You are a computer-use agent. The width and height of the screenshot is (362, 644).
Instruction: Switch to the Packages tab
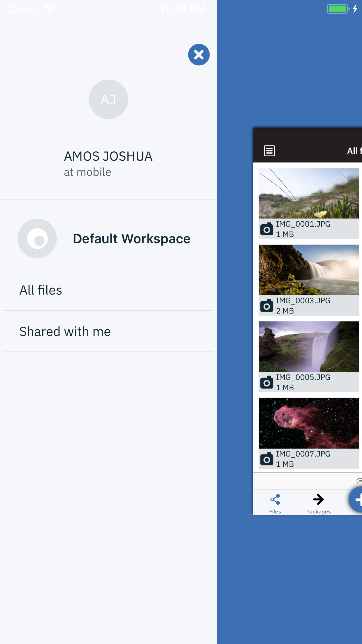[x=318, y=503]
